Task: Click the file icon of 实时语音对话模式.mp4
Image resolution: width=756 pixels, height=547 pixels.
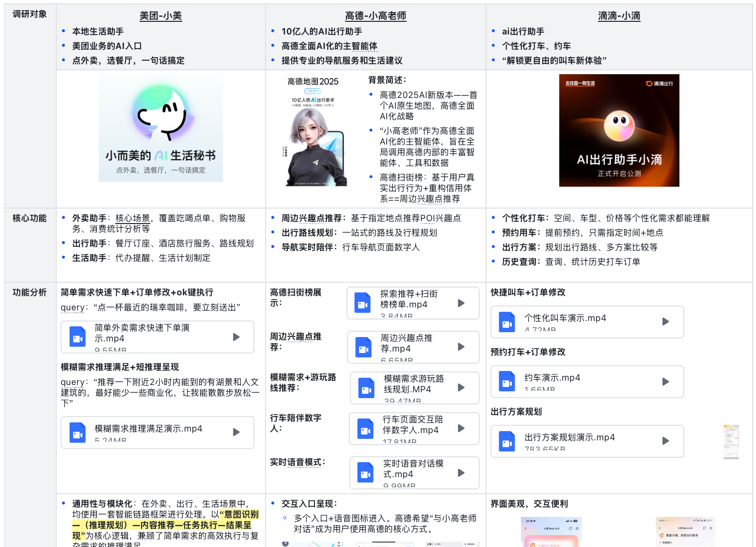Action: (x=365, y=473)
